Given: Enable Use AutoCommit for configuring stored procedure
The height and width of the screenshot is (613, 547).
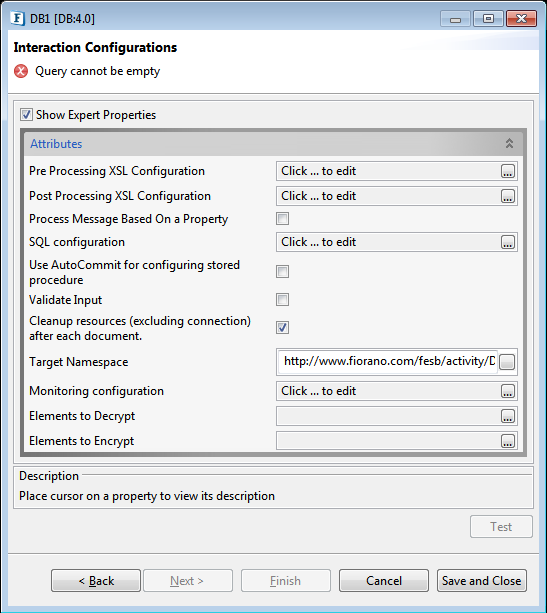Looking at the screenshot, I should click(x=282, y=271).
